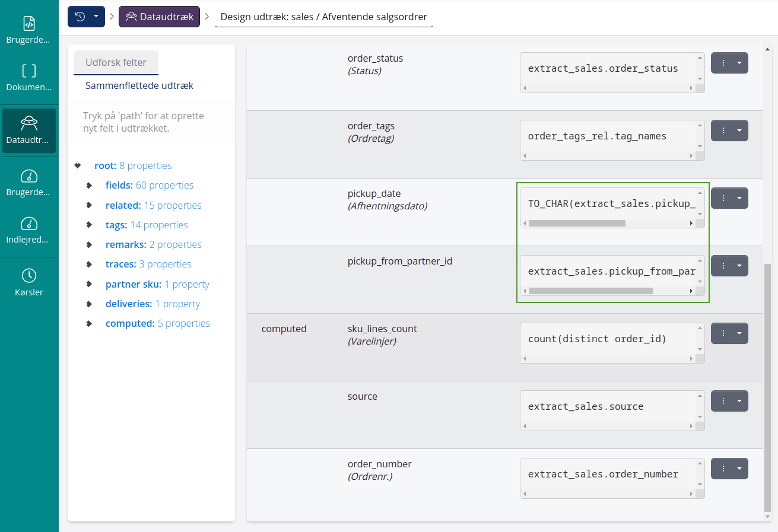Select the Brugerde gauge icon below Dataudtræk
The width and height of the screenshot is (778, 532).
pos(28,176)
